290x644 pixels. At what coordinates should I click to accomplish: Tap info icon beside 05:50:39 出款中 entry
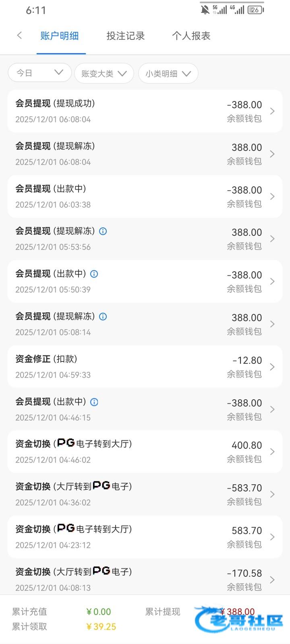pyautogui.click(x=94, y=274)
